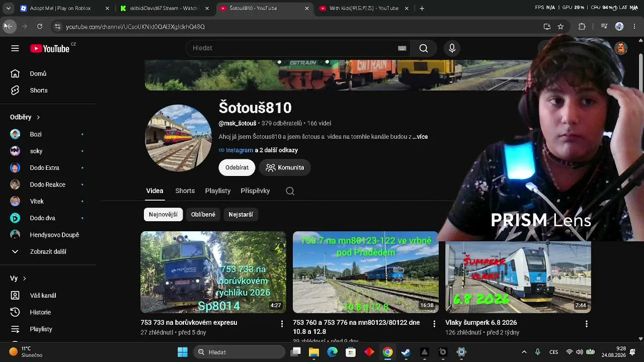
Task: Open a new browser tab
Action: point(422,8)
